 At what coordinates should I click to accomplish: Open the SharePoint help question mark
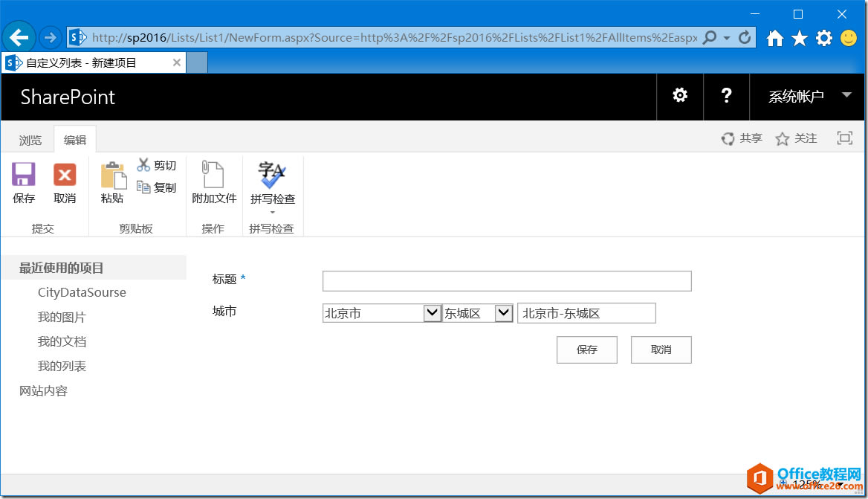(727, 96)
